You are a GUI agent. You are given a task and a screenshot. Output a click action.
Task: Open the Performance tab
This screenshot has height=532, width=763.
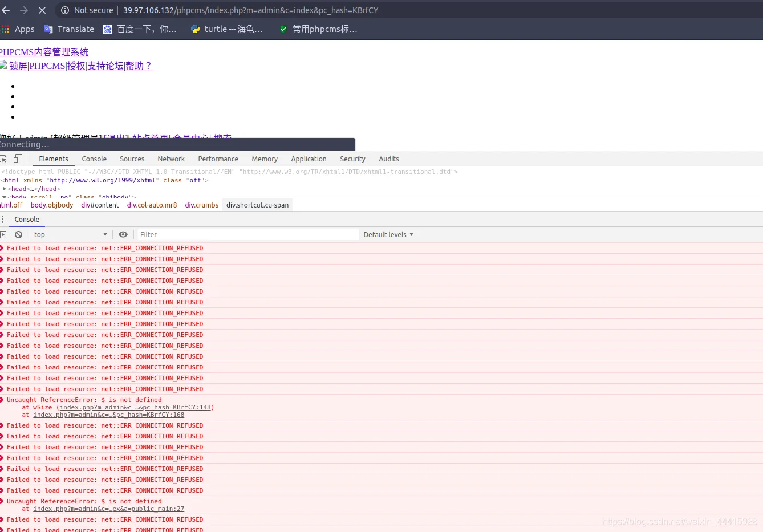pyautogui.click(x=218, y=159)
